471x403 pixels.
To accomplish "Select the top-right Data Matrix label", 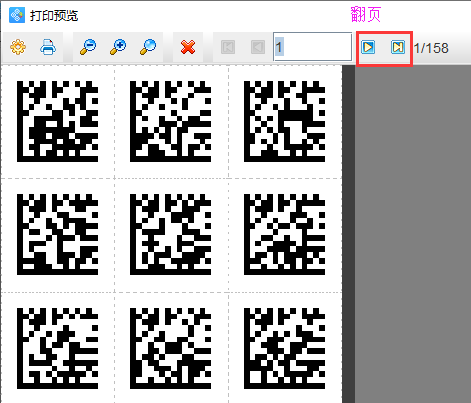I will point(284,121).
